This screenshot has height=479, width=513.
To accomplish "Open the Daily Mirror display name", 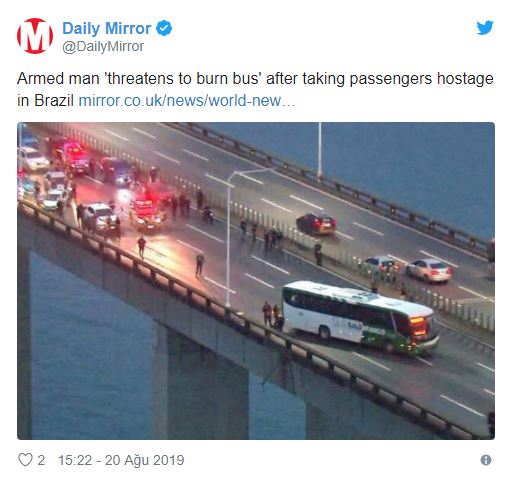I will click(x=106, y=28).
